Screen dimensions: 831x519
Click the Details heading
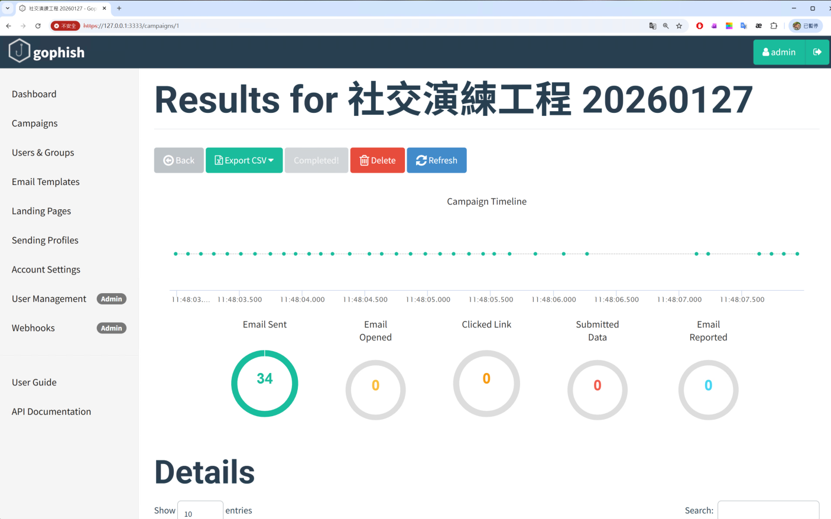click(205, 472)
